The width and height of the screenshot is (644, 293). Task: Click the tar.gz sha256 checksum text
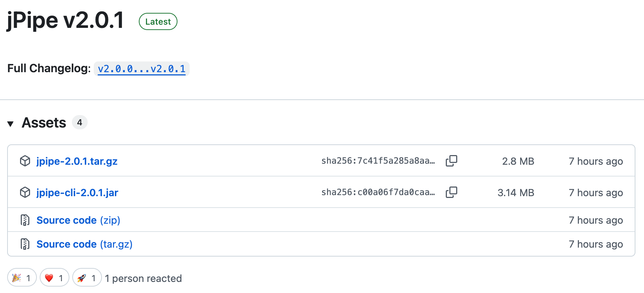point(378,161)
